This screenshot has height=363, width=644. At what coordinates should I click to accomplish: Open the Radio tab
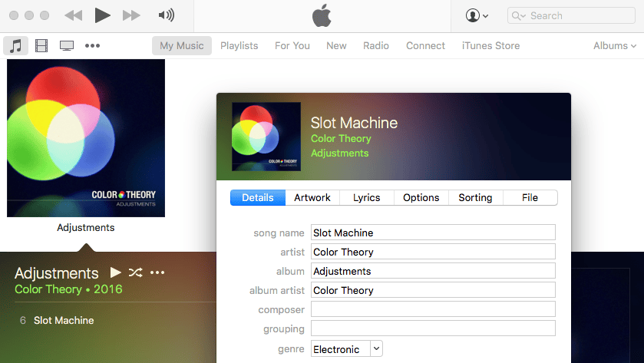376,45
